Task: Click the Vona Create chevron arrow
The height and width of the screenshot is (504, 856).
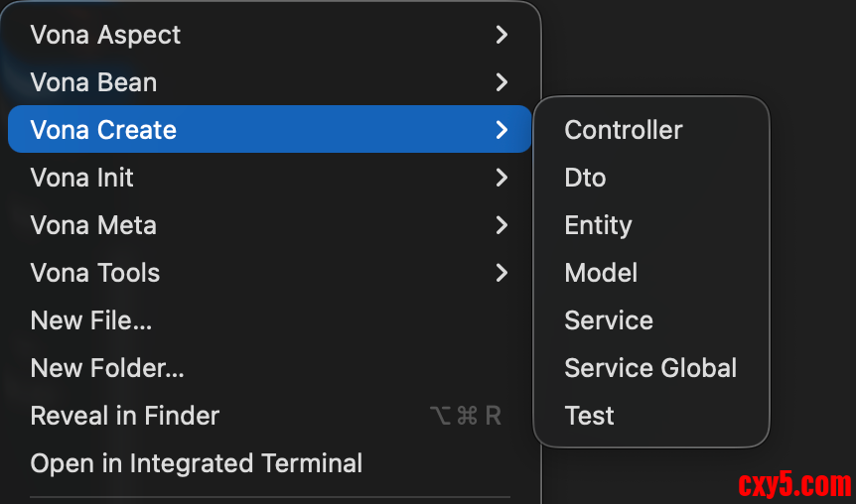Action: coord(501,130)
